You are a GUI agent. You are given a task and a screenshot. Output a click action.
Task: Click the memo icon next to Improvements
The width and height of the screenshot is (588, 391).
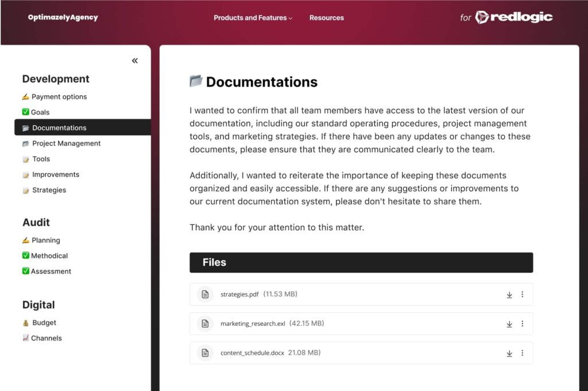[25, 175]
